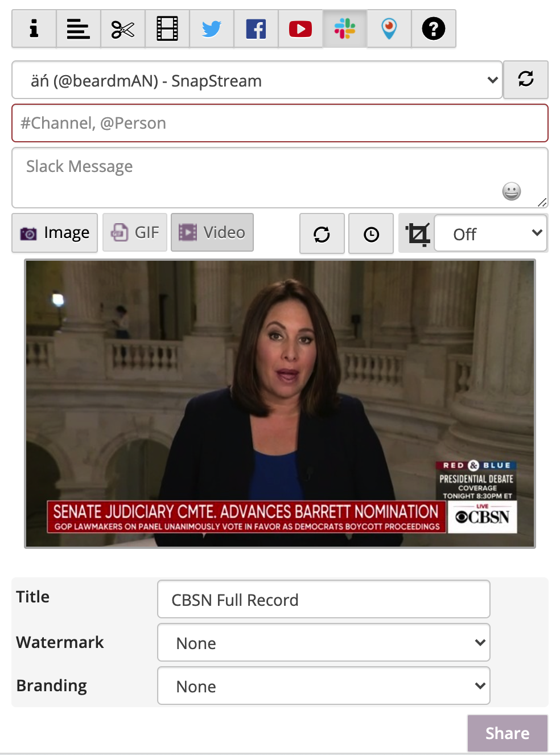Open the info tab icon
The image size is (560, 755).
(x=34, y=28)
